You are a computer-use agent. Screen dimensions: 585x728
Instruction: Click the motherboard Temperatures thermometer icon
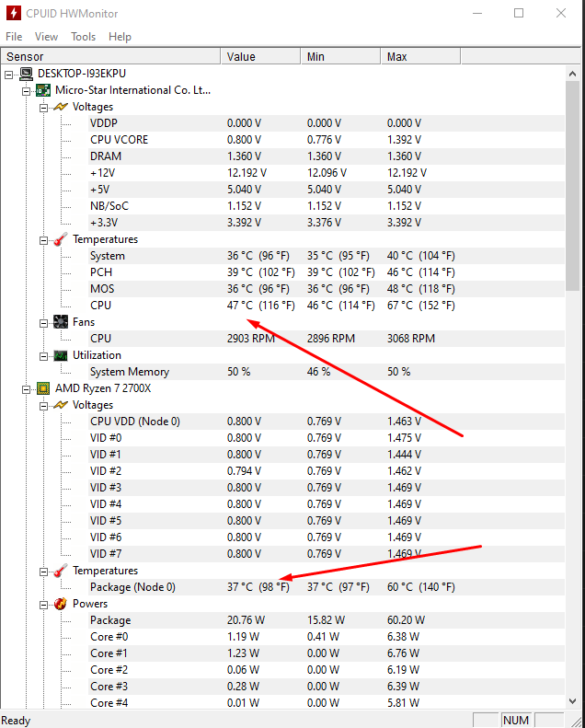coord(61,239)
